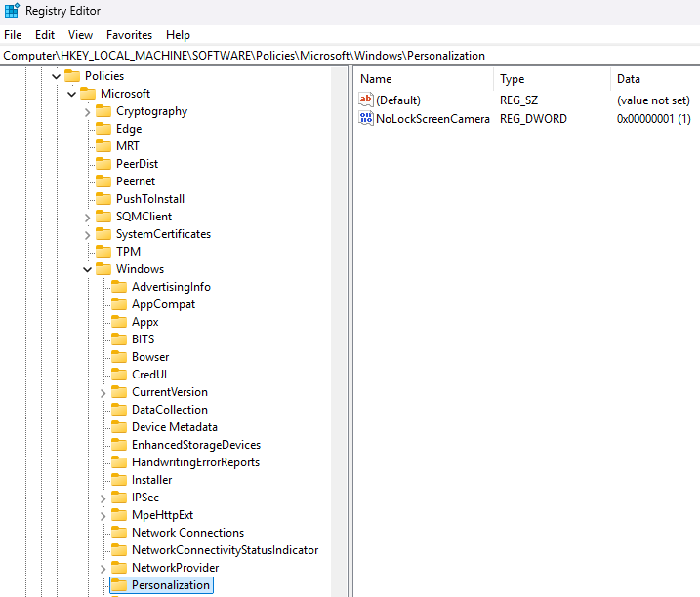Expand the SystemCertificates key

point(88,235)
